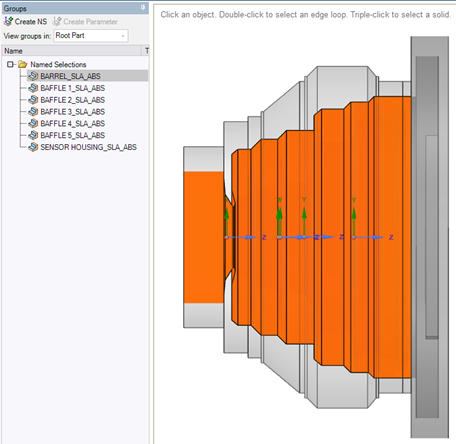Click the icon beside BAFFLE 3_SLA_ABS
The image size is (456, 444).
pyautogui.click(x=33, y=112)
